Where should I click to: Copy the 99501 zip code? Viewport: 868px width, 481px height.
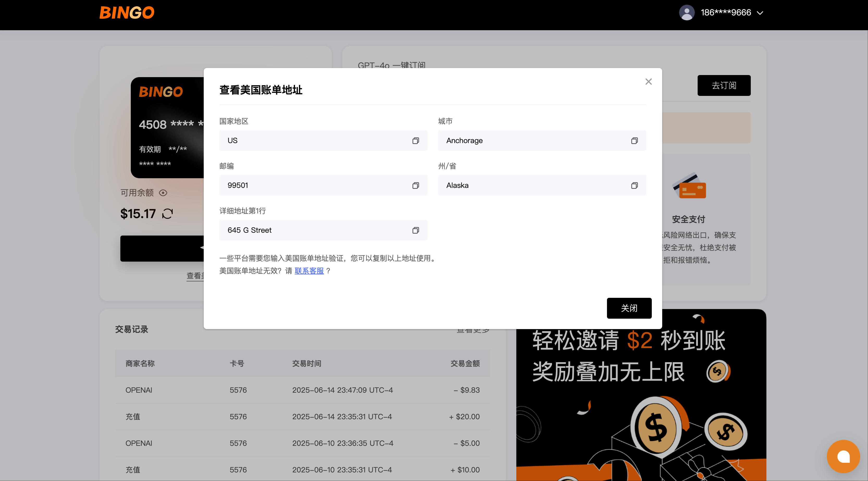coord(416,185)
